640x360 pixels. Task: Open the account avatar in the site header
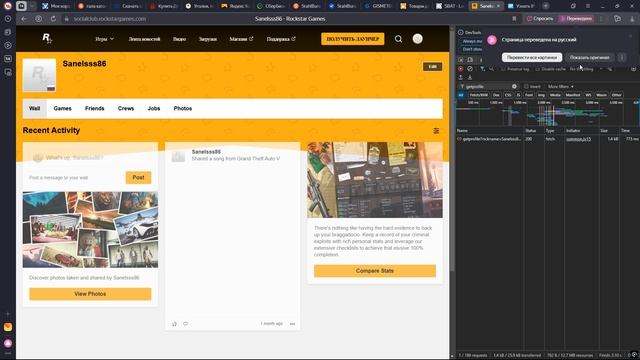[x=417, y=39]
